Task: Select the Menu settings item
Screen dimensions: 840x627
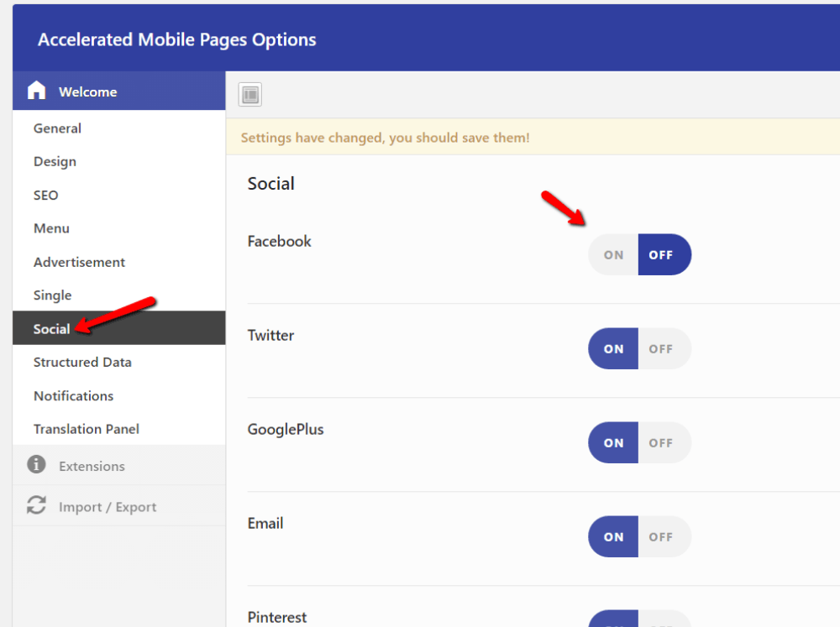Action: coord(119,228)
